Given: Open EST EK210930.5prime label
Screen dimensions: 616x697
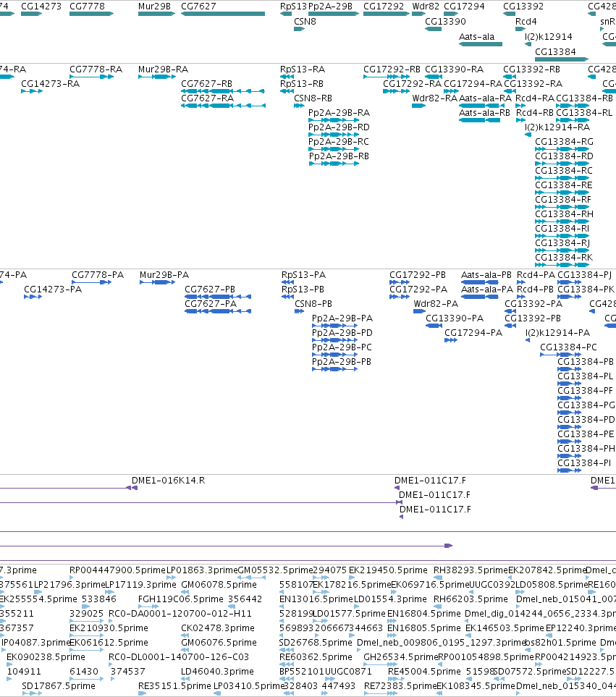Looking at the screenshot, I should click(x=109, y=628).
